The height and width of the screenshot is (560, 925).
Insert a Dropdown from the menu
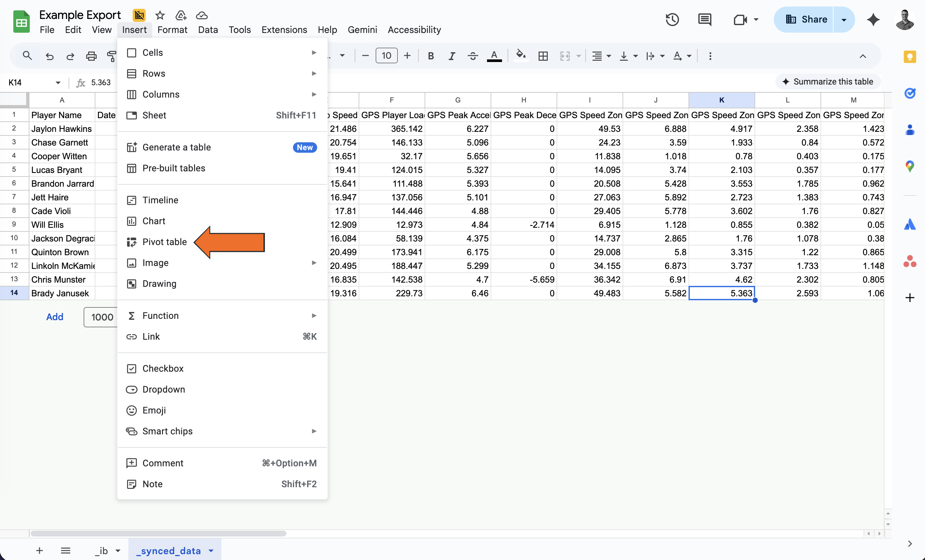click(222, 389)
